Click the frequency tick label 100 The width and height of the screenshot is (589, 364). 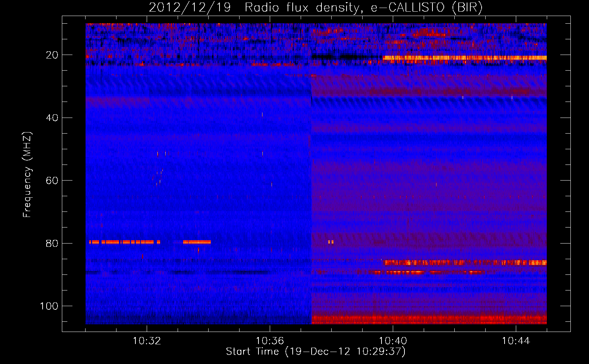pyautogui.click(x=49, y=306)
